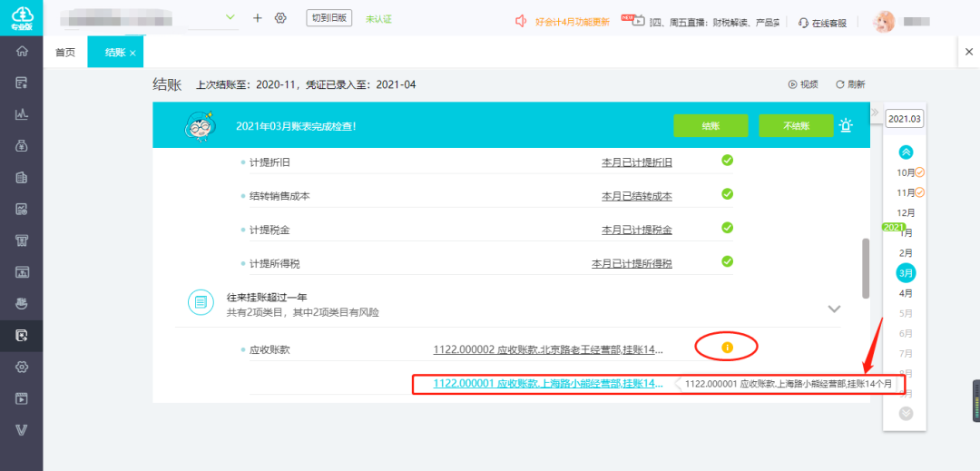Click the vertical scrollbar of checklist
Image resolution: width=980 pixels, height=471 pixels.
tap(866, 269)
